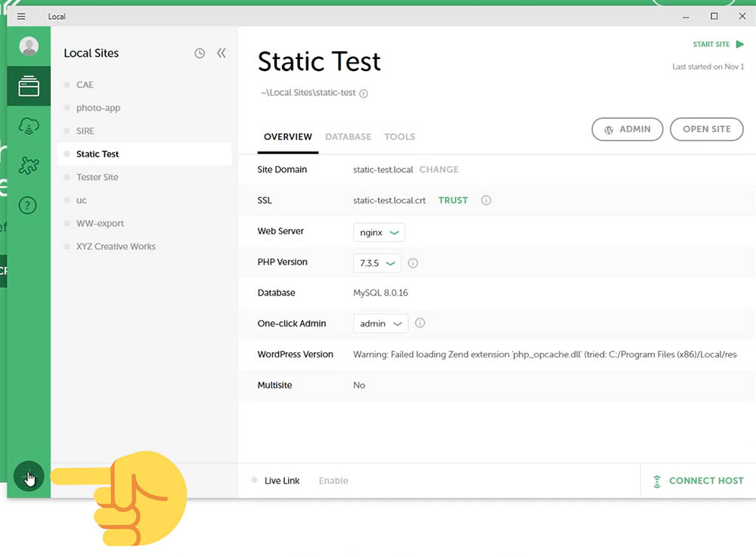Collapse the Local Sites sidebar
This screenshot has height=557, width=756.
pyautogui.click(x=222, y=53)
